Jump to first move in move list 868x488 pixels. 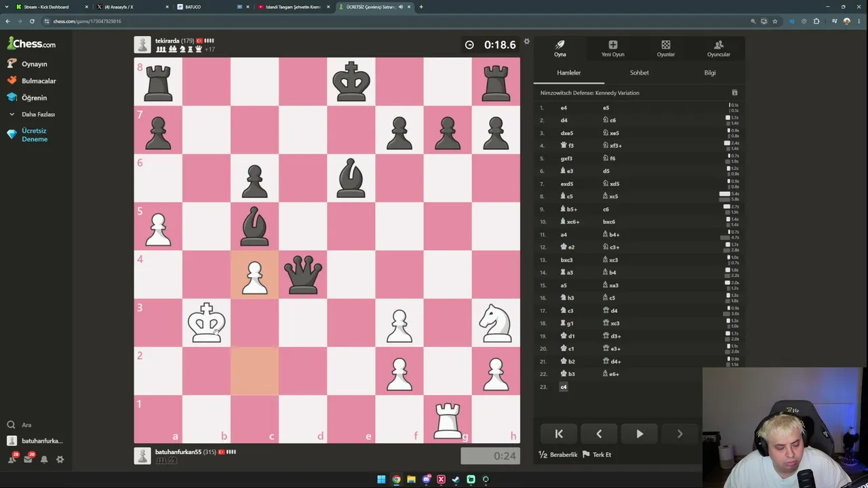pyautogui.click(x=559, y=434)
